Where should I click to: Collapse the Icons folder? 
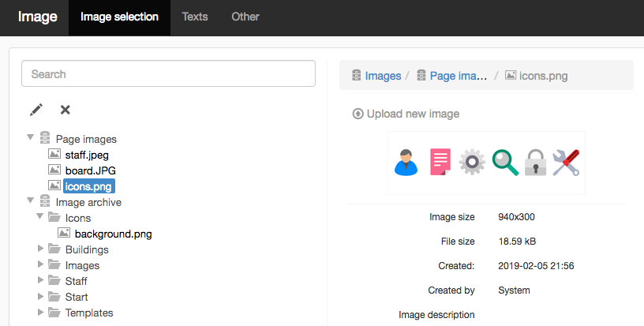[39, 216]
